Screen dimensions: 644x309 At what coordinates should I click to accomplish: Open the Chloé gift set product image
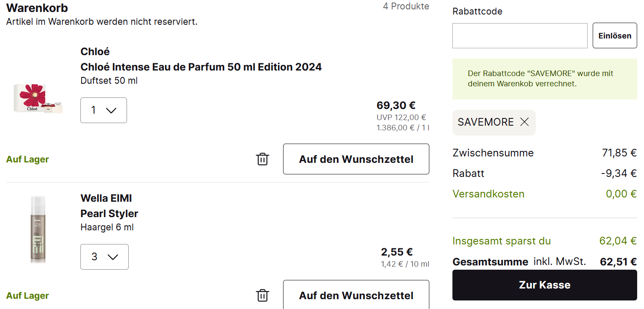[38, 99]
